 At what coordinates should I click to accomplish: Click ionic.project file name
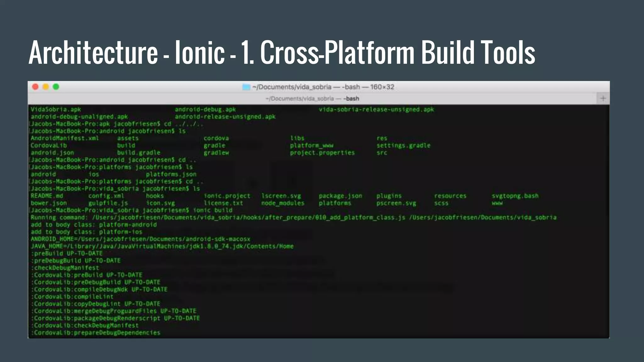227,196
